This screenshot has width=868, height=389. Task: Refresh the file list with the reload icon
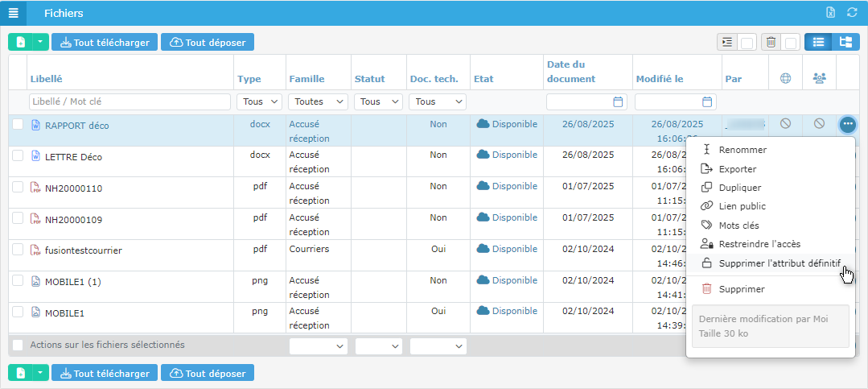[x=852, y=13]
